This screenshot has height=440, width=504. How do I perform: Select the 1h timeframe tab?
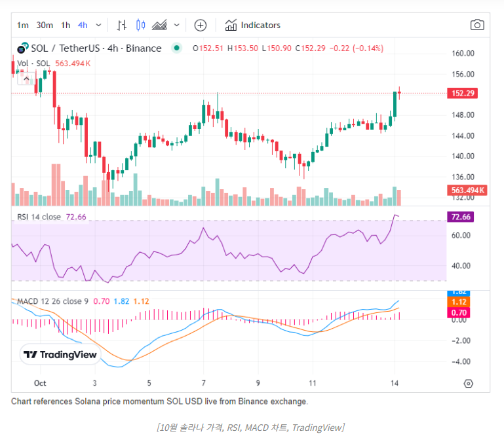(x=66, y=26)
